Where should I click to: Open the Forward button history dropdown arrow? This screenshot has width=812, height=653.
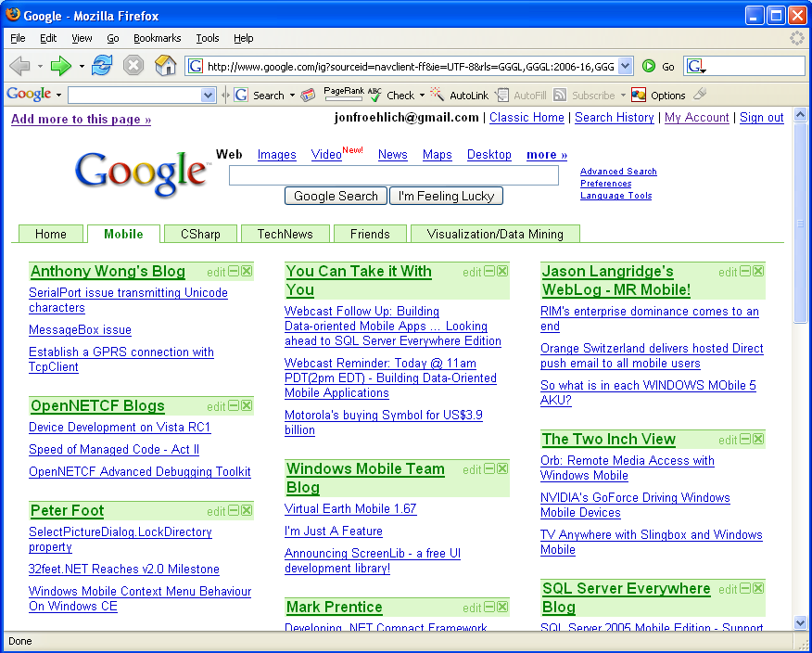point(82,67)
